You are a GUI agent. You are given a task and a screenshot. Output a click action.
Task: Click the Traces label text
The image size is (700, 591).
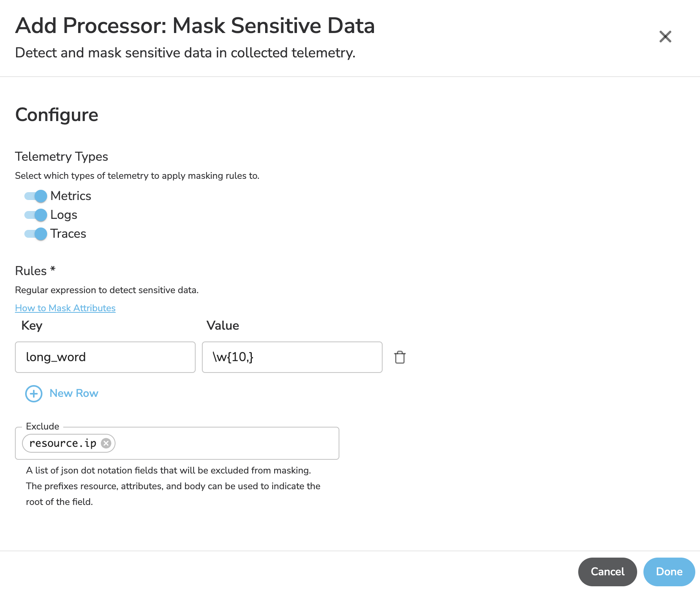click(68, 233)
